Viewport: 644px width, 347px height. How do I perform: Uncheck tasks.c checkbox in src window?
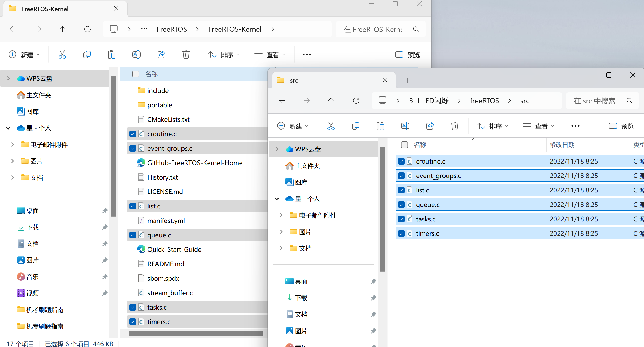[401, 219]
